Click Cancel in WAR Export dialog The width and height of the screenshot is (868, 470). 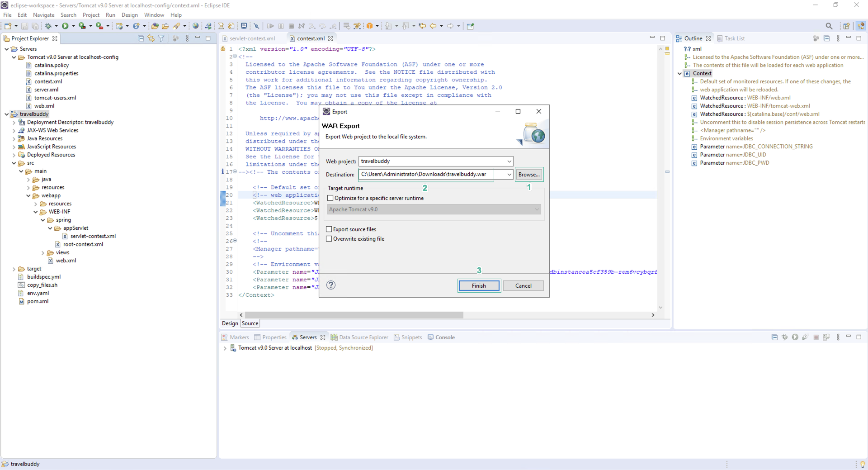coord(523,285)
